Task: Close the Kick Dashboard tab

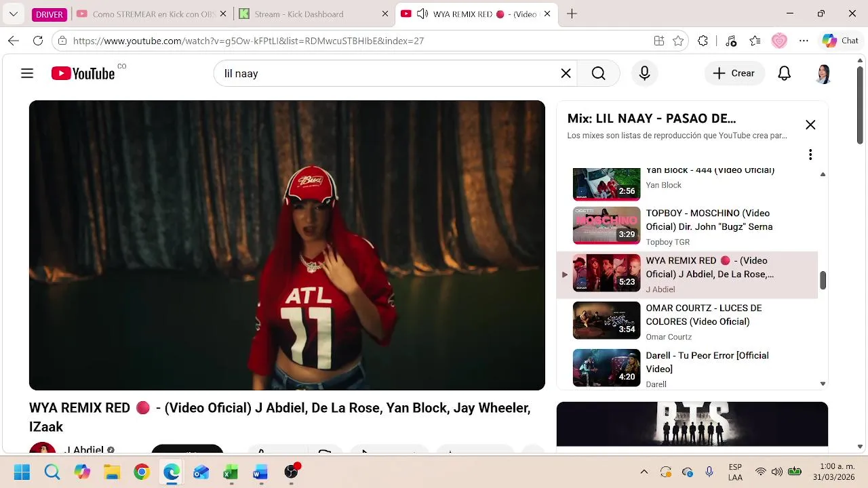Action: 385,14
